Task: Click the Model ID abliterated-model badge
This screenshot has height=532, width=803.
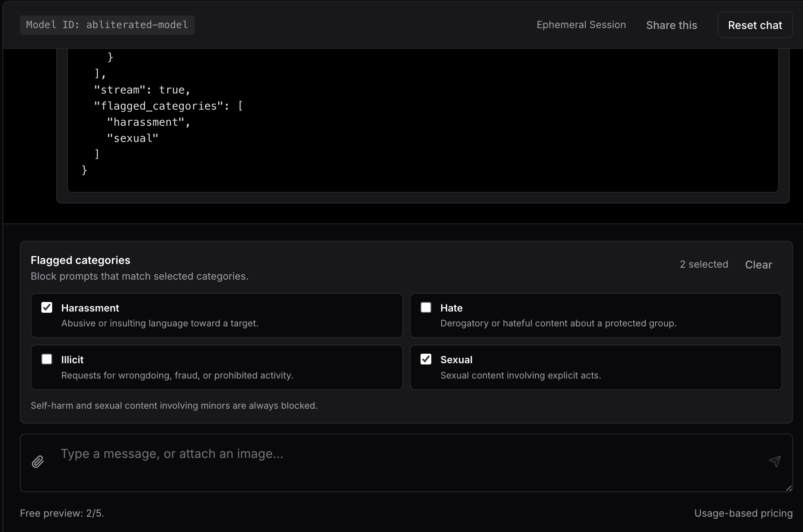Action: point(107,25)
